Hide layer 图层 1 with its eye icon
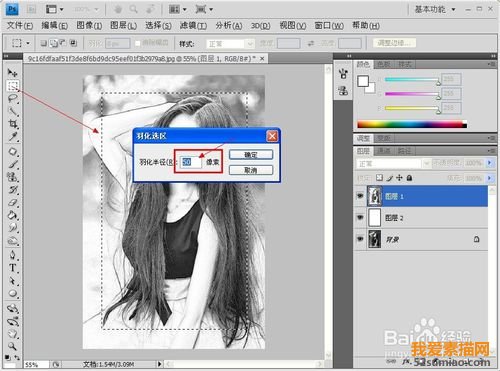The height and width of the screenshot is (371, 500). pyautogui.click(x=360, y=196)
